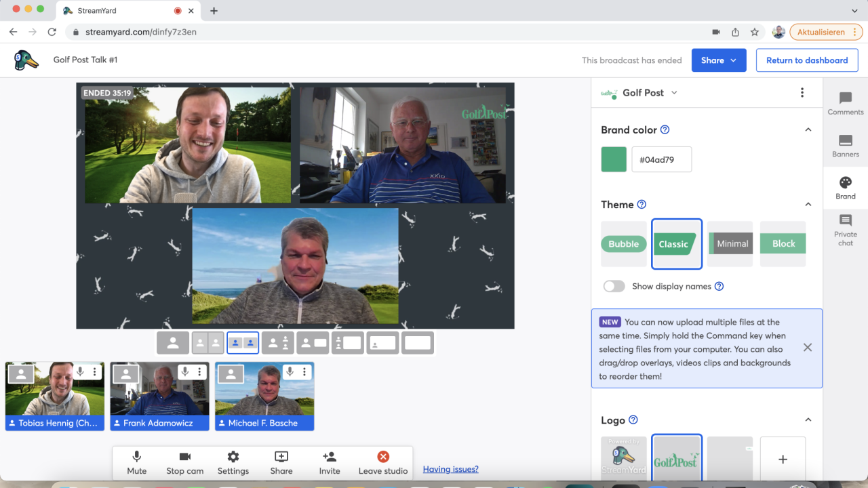The image size is (868, 488).
Task: Collapse the Logo section
Action: tap(808, 420)
